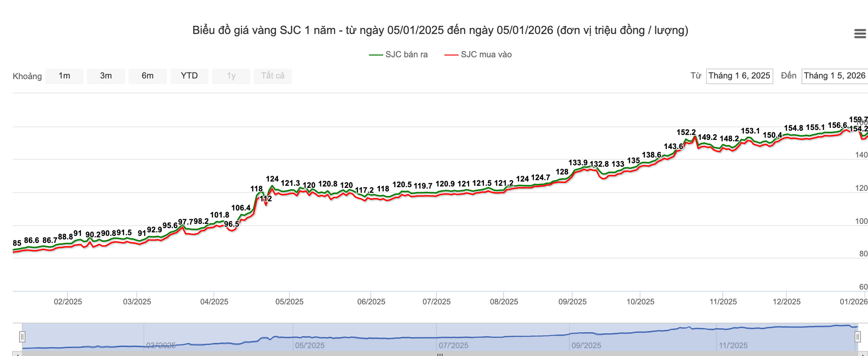Viewport: 868px width, 356px height.
Task: Click the 124 peak data label
Action: (x=272, y=179)
